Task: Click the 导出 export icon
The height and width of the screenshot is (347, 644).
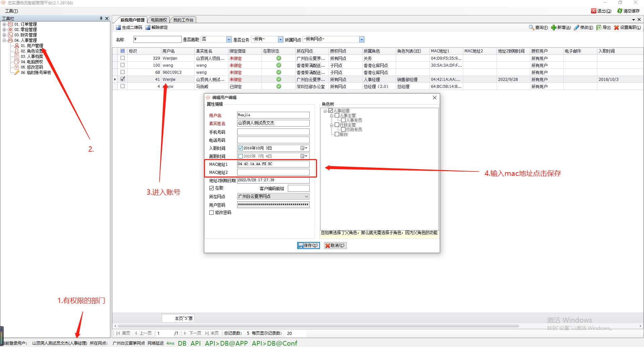Action: pos(599,28)
